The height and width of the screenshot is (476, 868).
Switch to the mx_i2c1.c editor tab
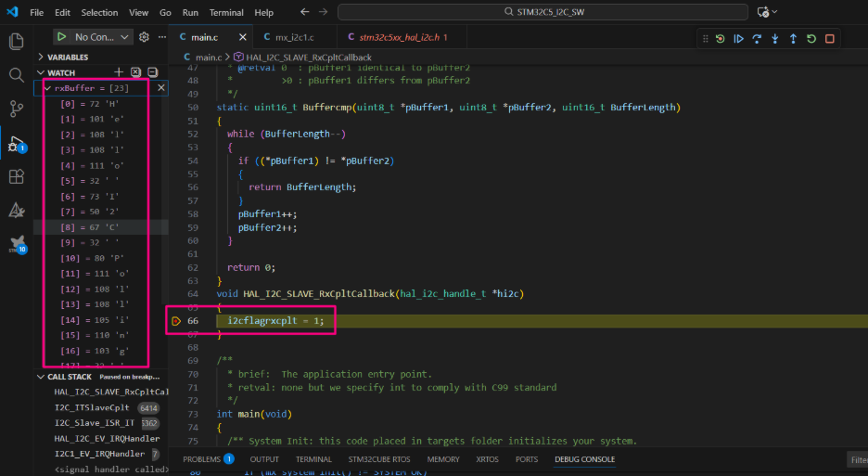tap(294, 37)
